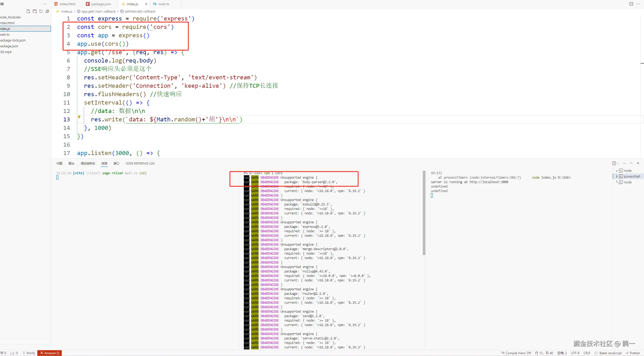Open the UTF-8 encoding selector
644x356 pixels.
pyautogui.click(x=575, y=353)
